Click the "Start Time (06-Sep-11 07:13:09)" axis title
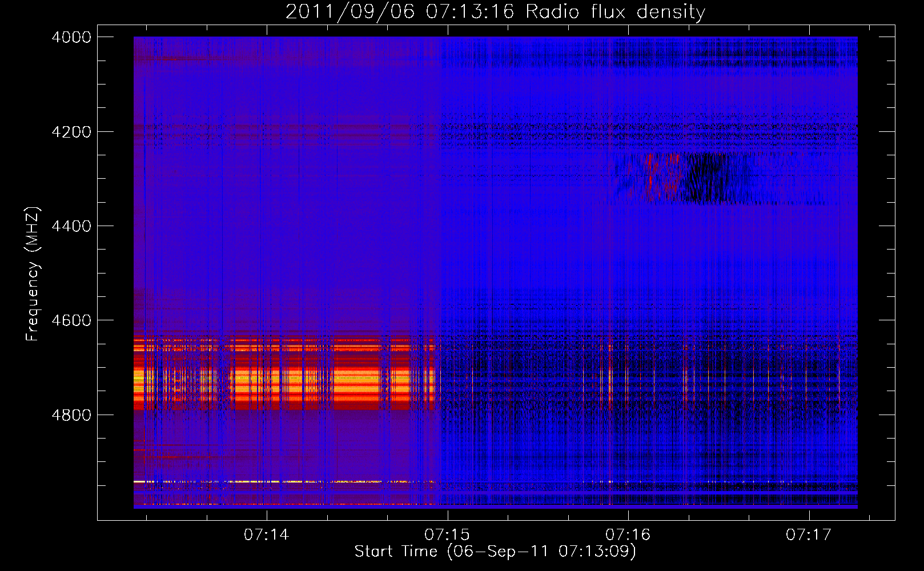924x571 pixels. point(495,552)
